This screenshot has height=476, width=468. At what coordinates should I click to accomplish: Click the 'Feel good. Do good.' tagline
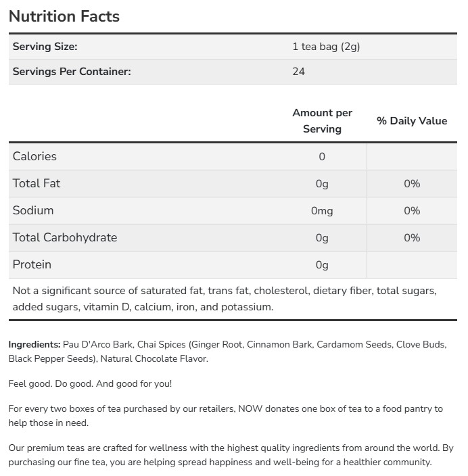[90, 384]
